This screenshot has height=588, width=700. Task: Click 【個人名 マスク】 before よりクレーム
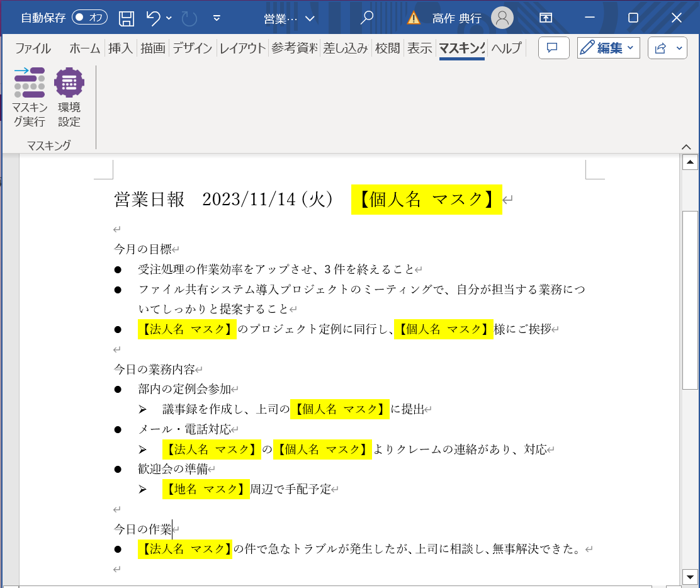pyautogui.click(x=322, y=449)
